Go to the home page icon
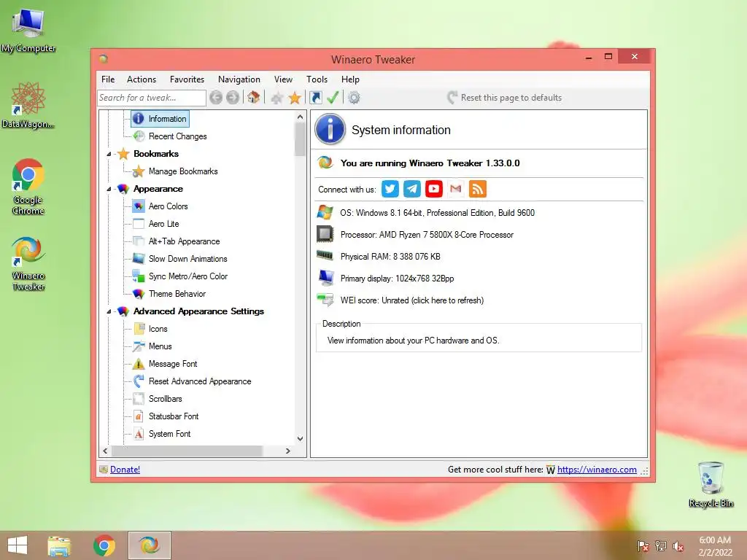 tap(253, 98)
